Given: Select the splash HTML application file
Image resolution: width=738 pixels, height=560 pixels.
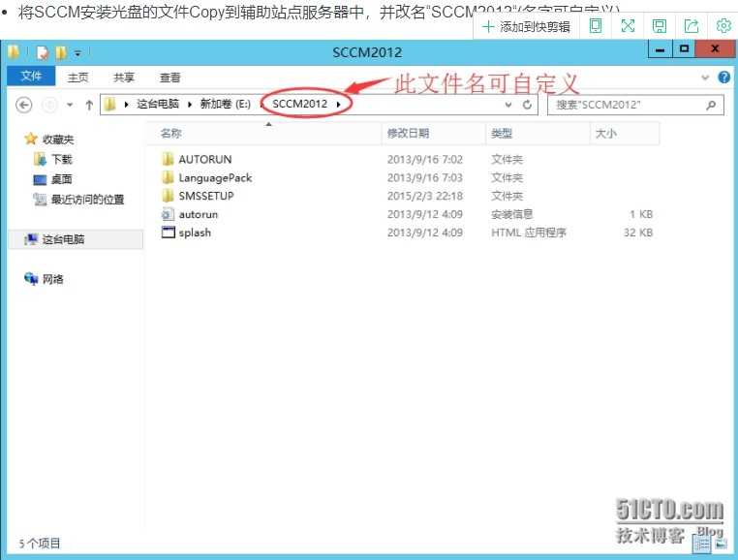Looking at the screenshot, I should pyautogui.click(x=195, y=233).
